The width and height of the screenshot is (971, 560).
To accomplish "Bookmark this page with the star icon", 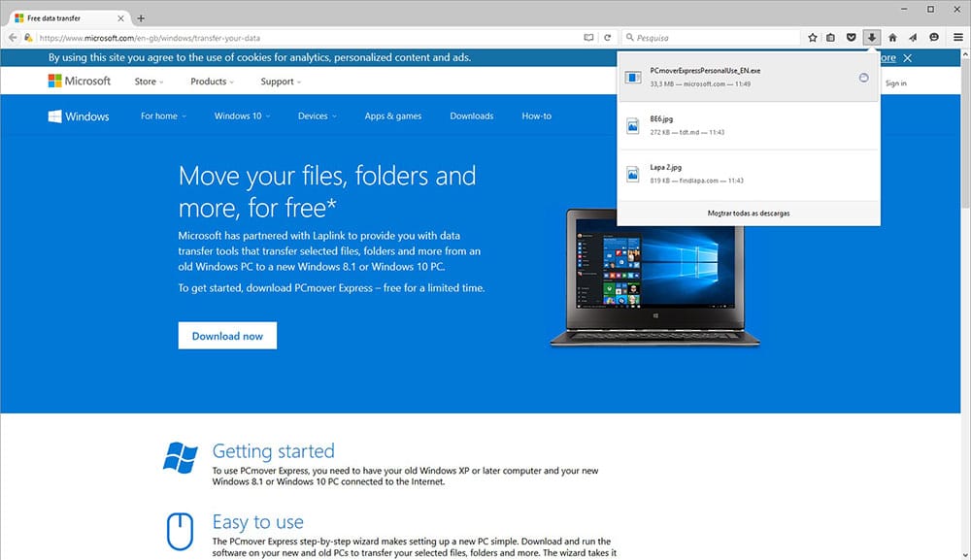I will 813,37.
